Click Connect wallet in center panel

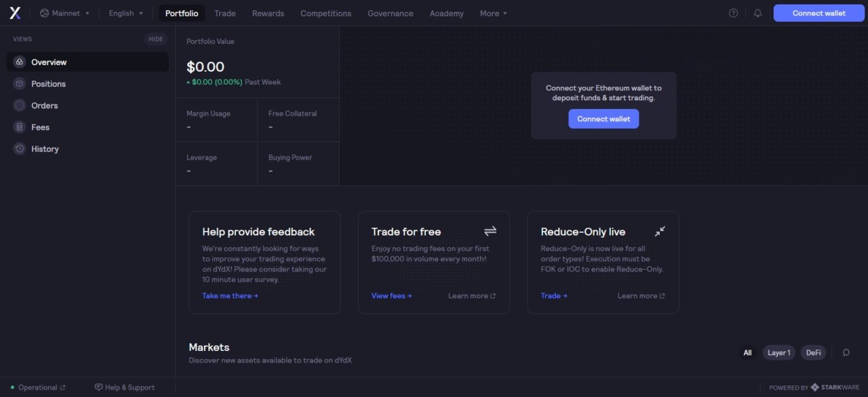click(604, 119)
